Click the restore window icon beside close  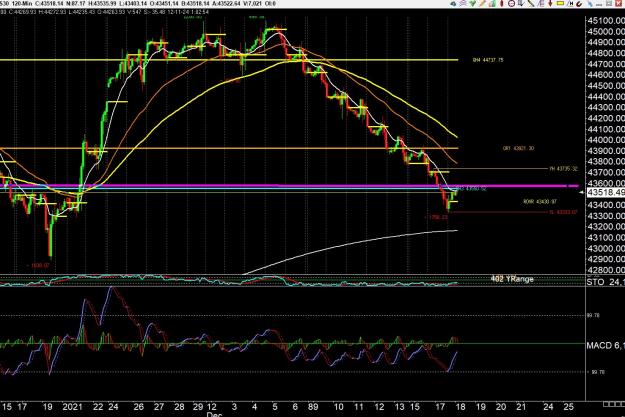pos(609,4)
